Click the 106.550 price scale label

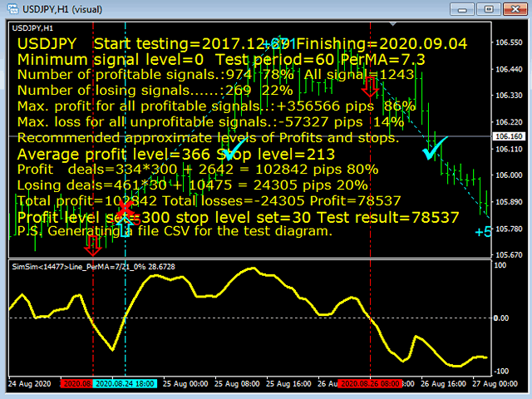pos(509,42)
